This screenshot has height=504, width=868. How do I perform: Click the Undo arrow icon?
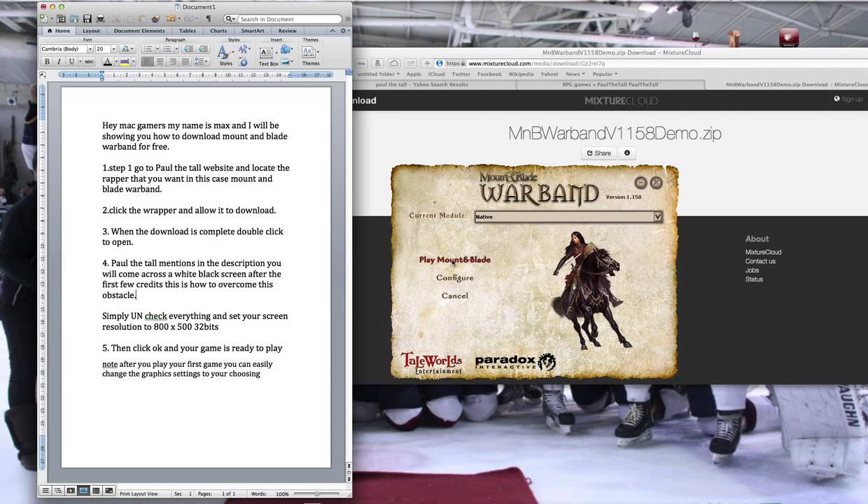(170, 19)
